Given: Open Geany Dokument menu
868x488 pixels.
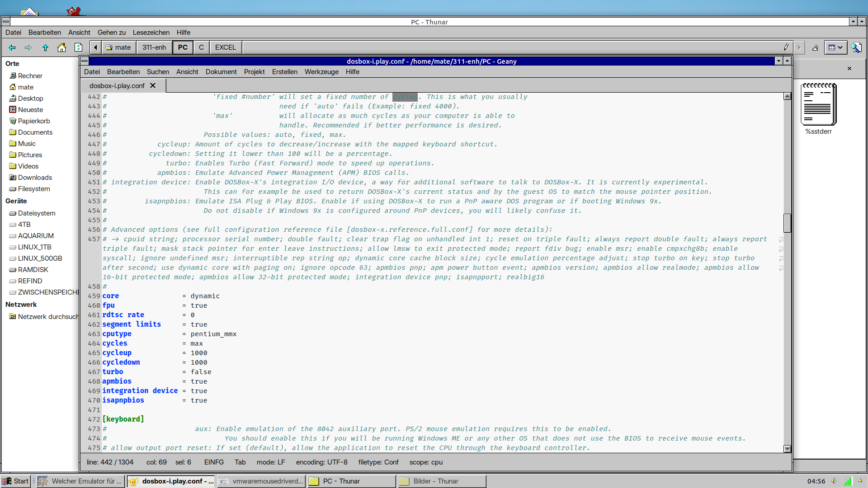Looking at the screenshot, I should coord(221,72).
